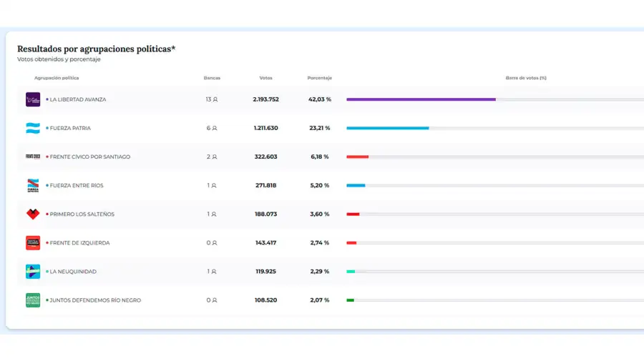Image resolution: width=644 pixels, height=361 pixels.
Task: Click the Agrupación política column header
Action: [x=57, y=77]
